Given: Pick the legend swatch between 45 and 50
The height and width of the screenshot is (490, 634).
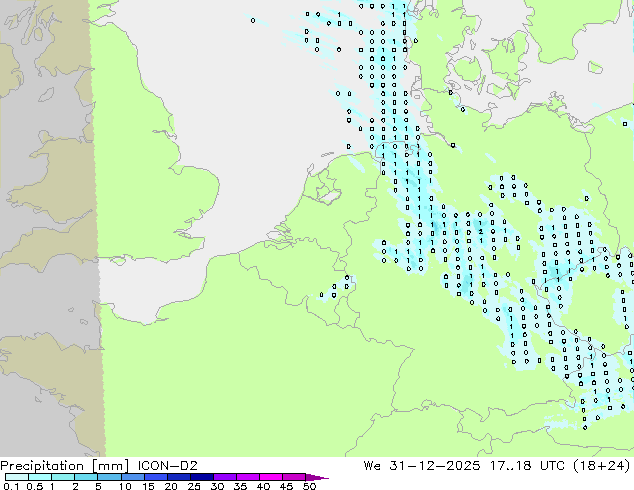Looking at the screenshot, I should 294,477.
